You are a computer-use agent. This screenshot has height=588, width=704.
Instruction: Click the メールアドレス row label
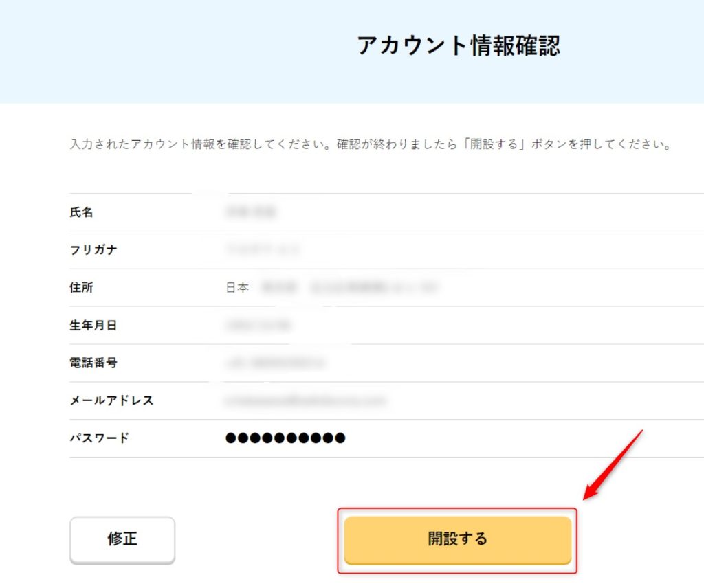(x=111, y=400)
